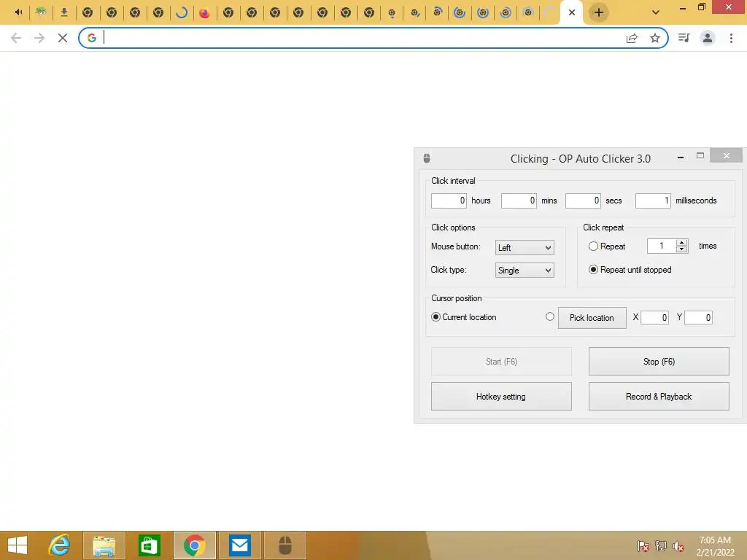Edit the secs interval field
The height and width of the screenshot is (560, 747).
tap(583, 201)
